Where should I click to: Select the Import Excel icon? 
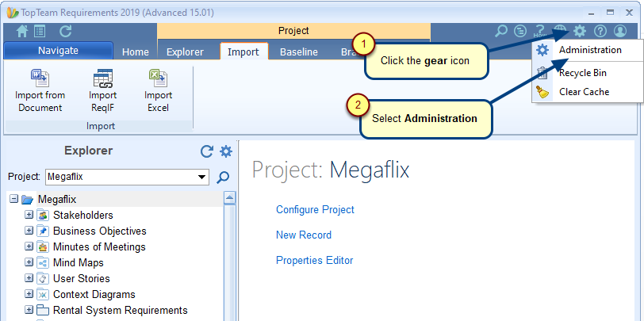pyautogui.click(x=158, y=78)
